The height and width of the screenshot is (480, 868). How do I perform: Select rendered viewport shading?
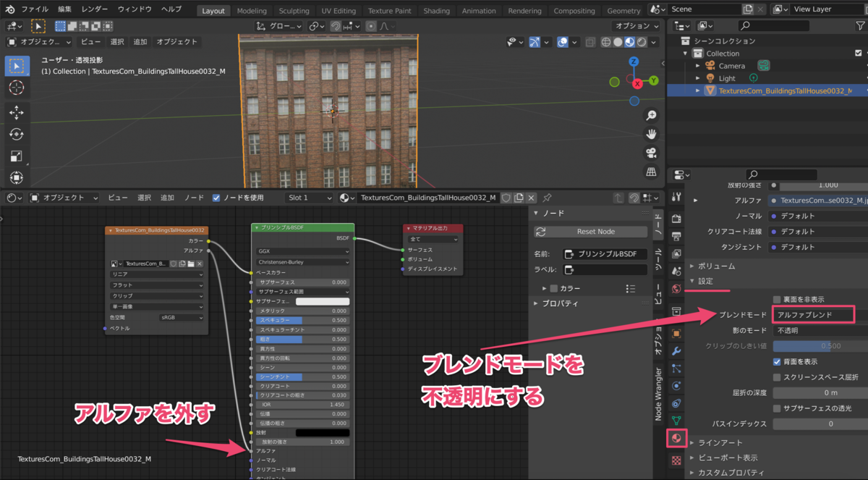(642, 42)
